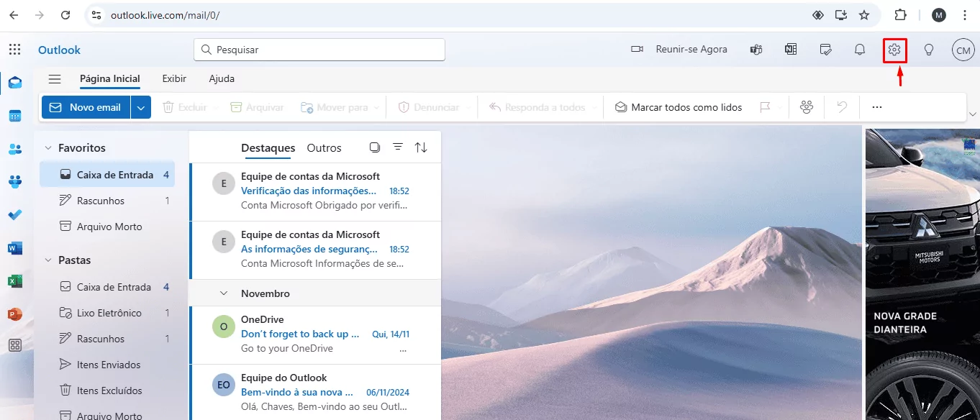
Task: Click the browser address bar URL
Action: tap(165, 14)
